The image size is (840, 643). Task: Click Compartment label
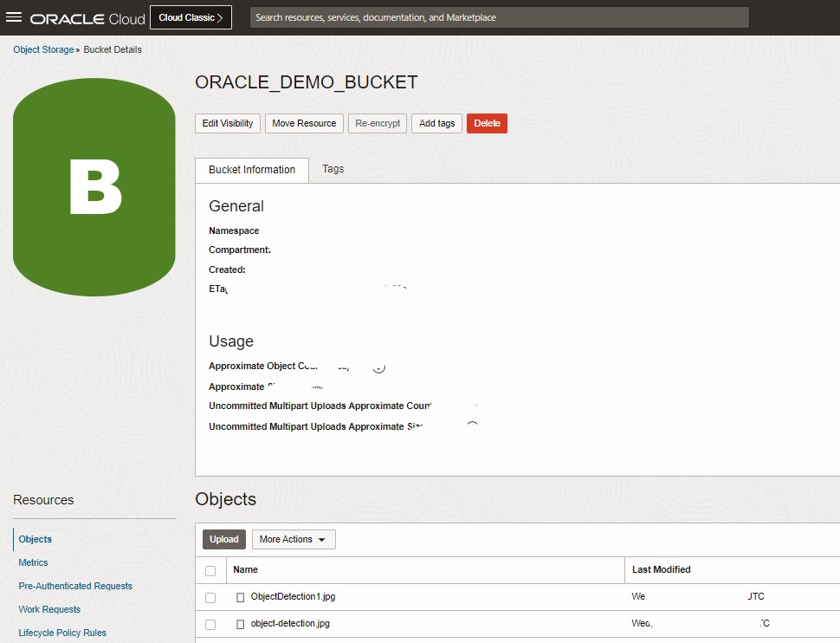pos(240,250)
